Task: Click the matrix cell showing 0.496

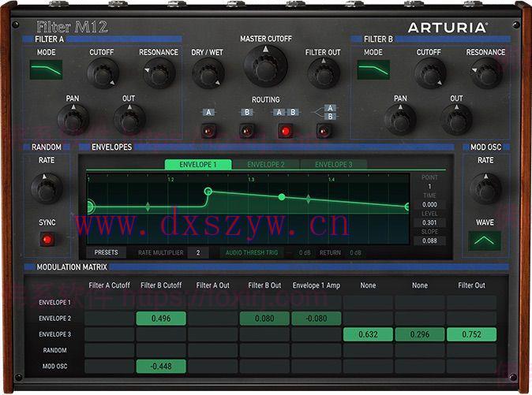Action: [x=161, y=319]
